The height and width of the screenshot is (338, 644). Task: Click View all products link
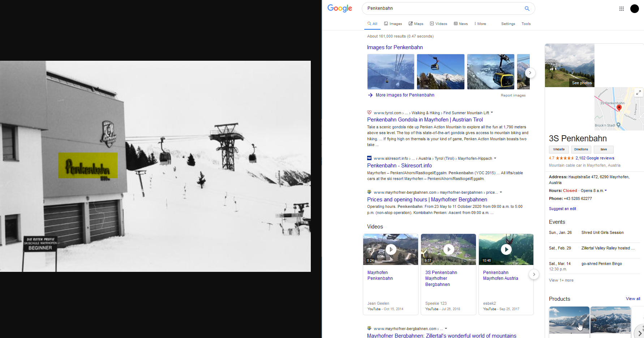[633, 299]
